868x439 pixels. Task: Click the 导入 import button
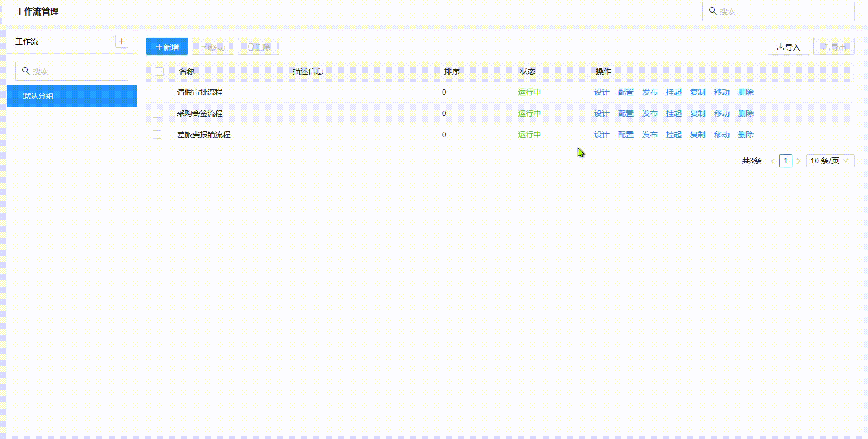[788, 47]
